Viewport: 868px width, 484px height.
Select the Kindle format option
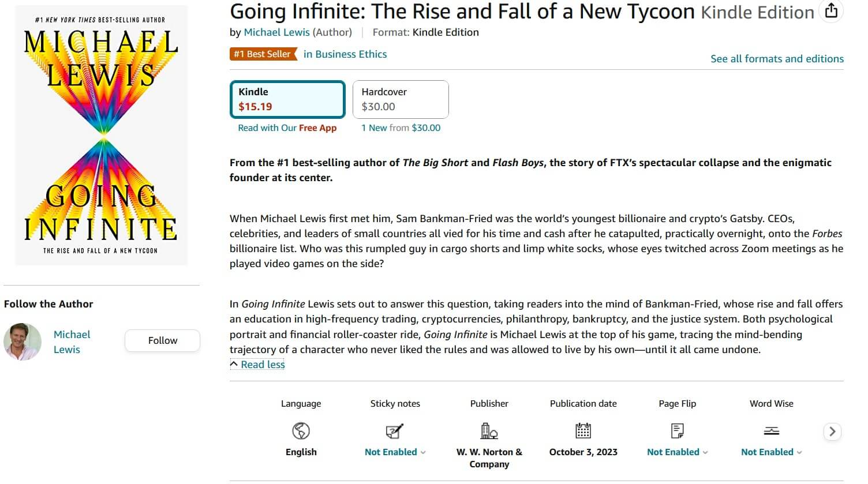(287, 99)
